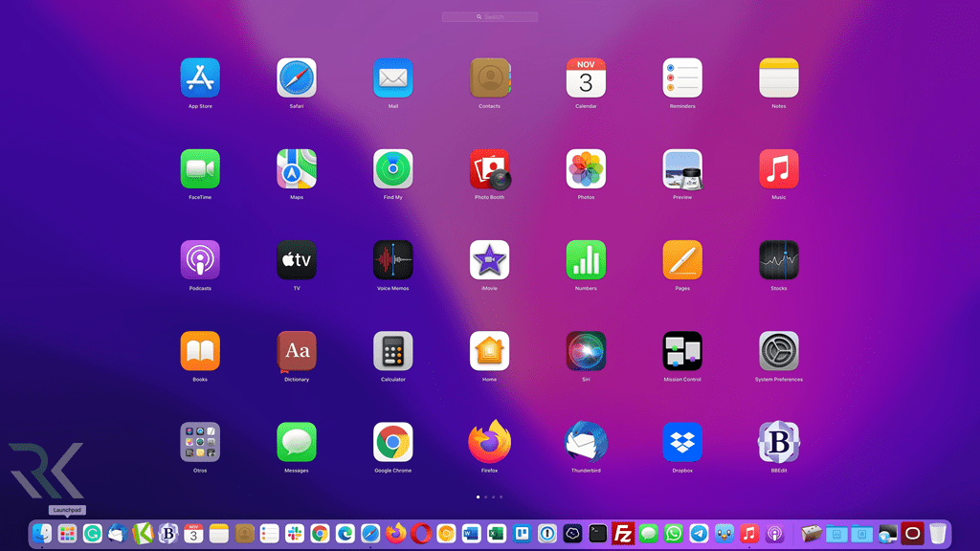980x551 pixels.
Task: Open Messages in the Launchpad grid
Action: [x=297, y=442]
